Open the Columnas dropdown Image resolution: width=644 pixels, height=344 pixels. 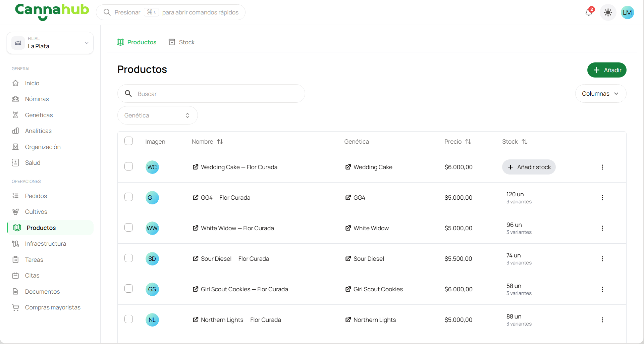tap(600, 94)
